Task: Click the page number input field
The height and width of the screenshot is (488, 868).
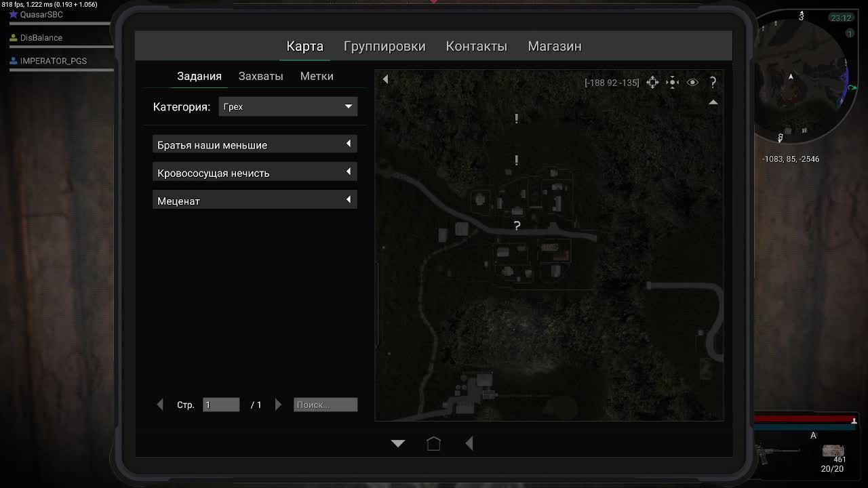Action: click(221, 405)
